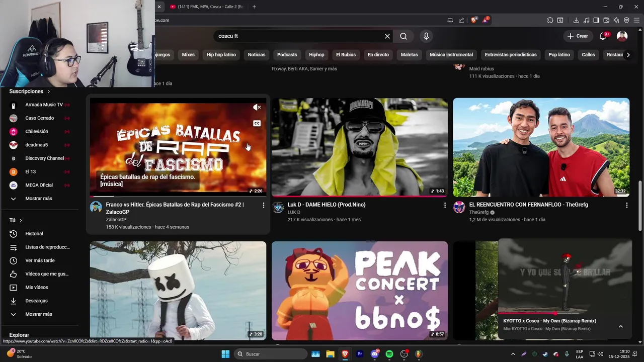The width and height of the screenshot is (644, 362).
Task: Open options for Franco vs Hitler video
Action: 263,205
